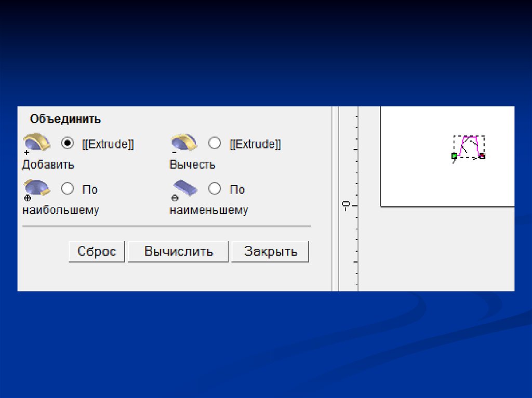Select the Вычесть radio button
This screenshot has width=532, height=398.
pos(215,143)
